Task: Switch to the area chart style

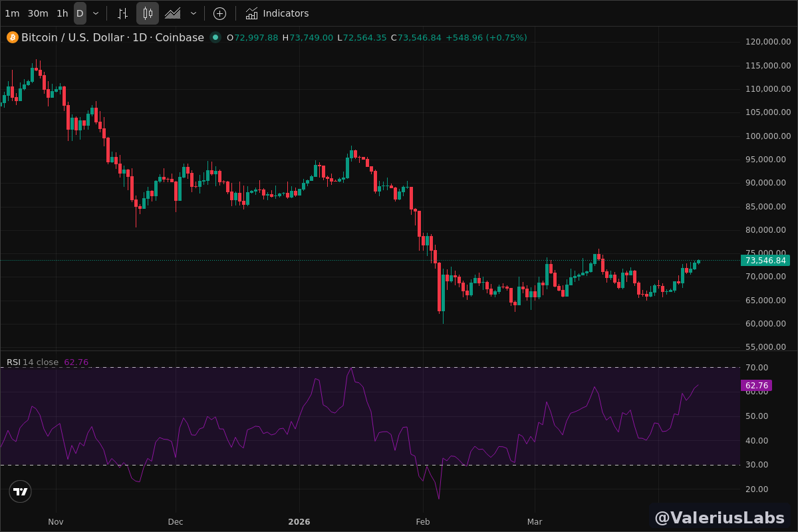Action: [x=173, y=13]
